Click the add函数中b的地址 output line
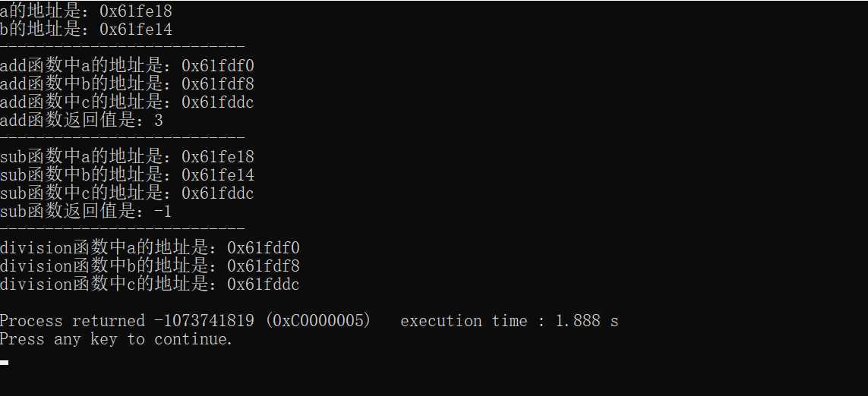This screenshot has width=868, height=396. pos(127,84)
